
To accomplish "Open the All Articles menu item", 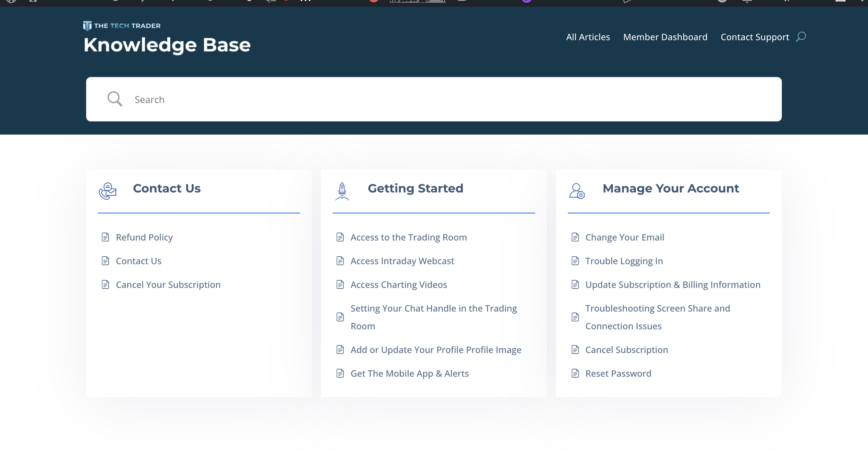I will [588, 37].
